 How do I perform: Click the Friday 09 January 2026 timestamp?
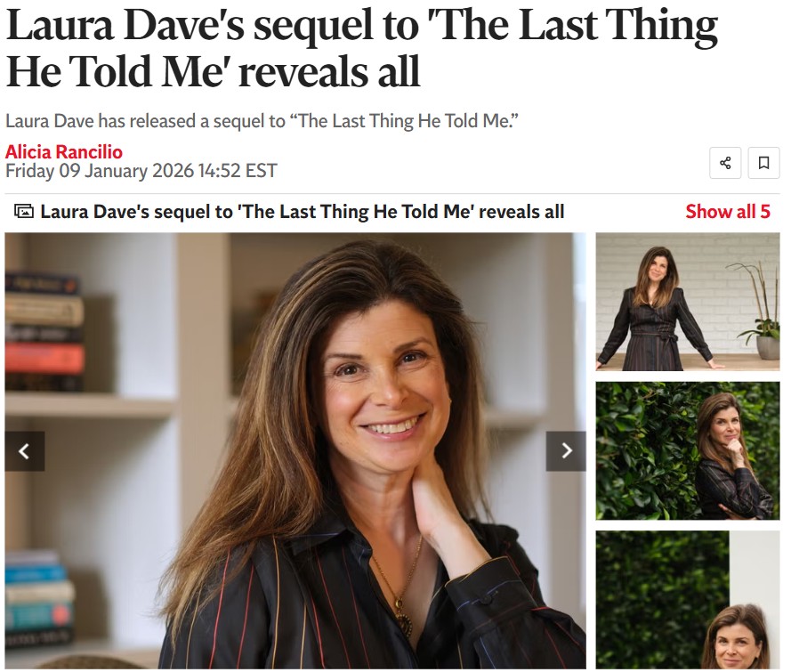[141, 171]
